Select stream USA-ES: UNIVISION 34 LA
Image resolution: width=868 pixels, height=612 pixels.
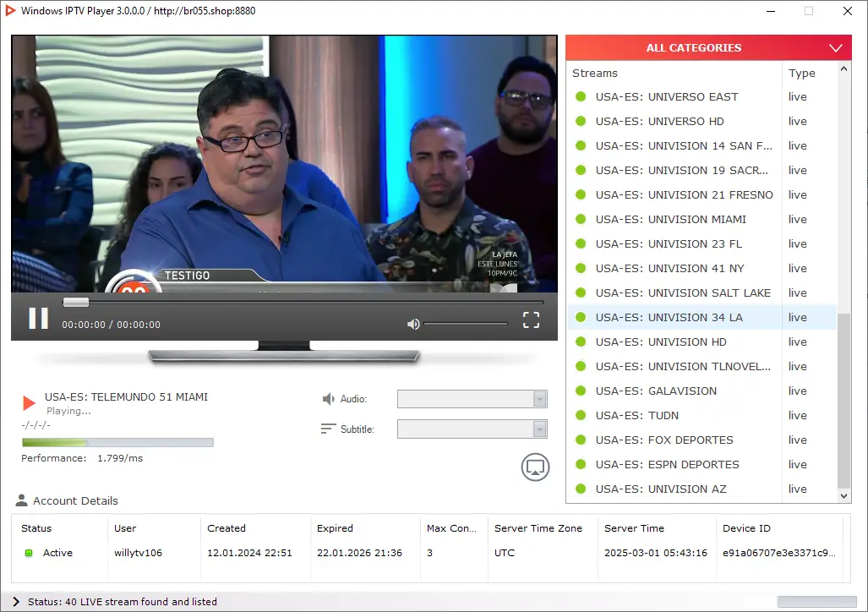coord(702,317)
